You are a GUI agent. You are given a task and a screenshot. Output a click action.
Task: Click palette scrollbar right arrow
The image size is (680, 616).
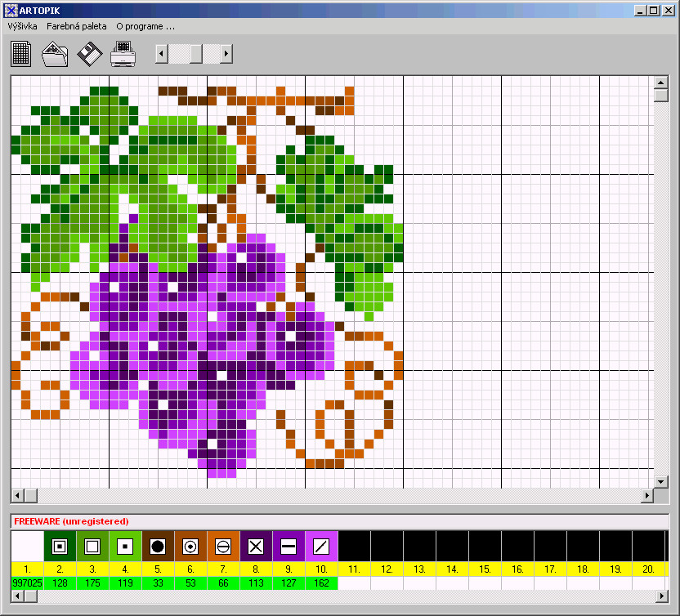coord(662,596)
